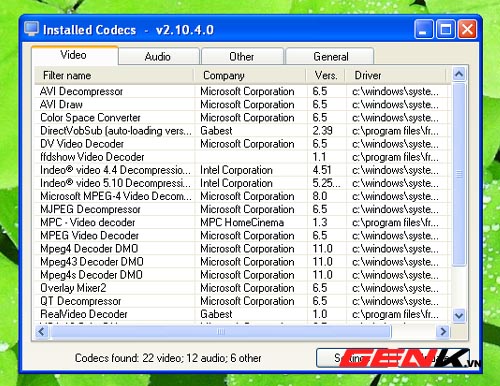Click the 1.0 version of RealVideo Decoder
The image size is (500, 386).
320,314
